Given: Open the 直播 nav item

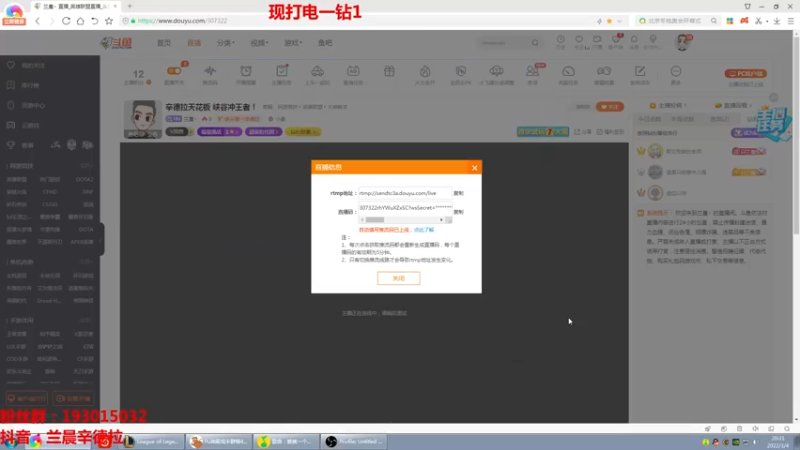Looking at the screenshot, I should 194,43.
